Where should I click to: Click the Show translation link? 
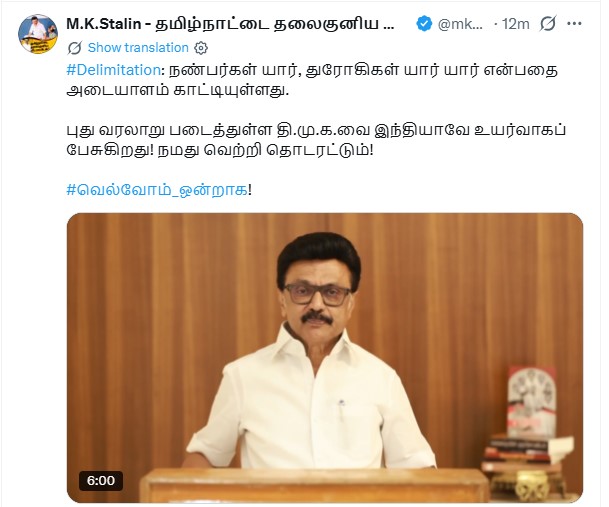pyautogui.click(x=138, y=48)
